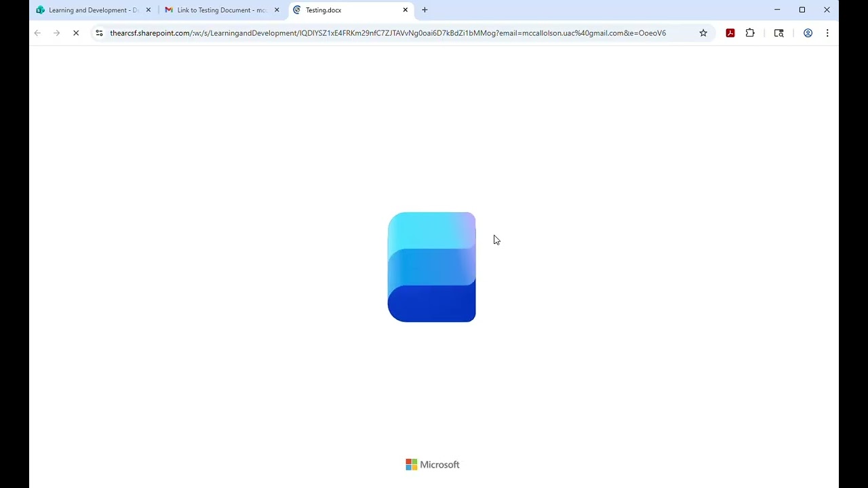Go back to the previous page
This screenshot has width=868, height=488.
37,33
